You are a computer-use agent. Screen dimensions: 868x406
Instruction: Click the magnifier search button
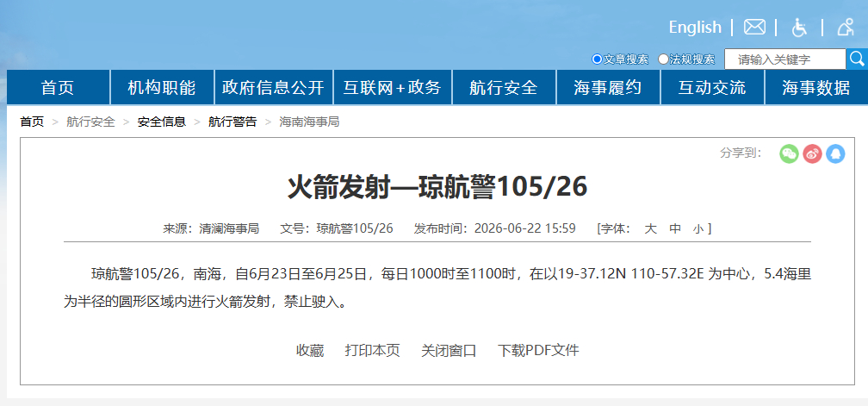[857, 59]
